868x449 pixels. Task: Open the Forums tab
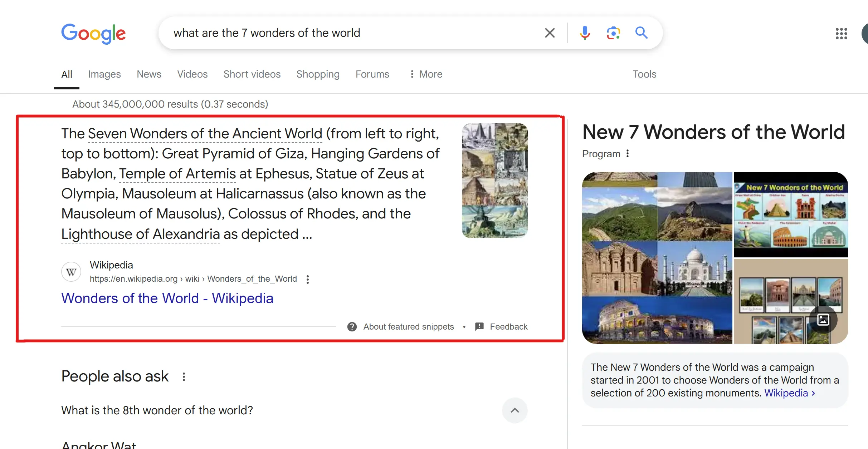click(372, 74)
